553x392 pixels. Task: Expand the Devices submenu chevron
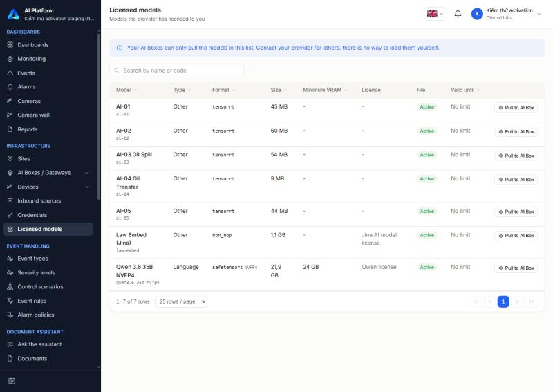[87, 187]
